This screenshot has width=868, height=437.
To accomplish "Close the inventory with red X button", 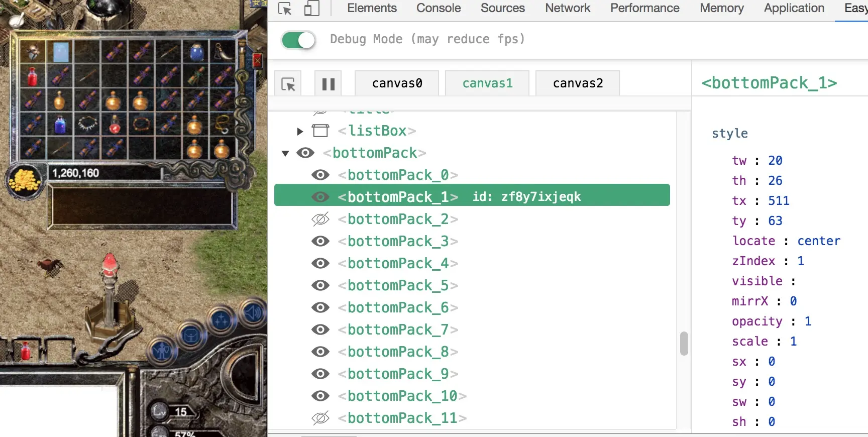I will click(x=257, y=62).
